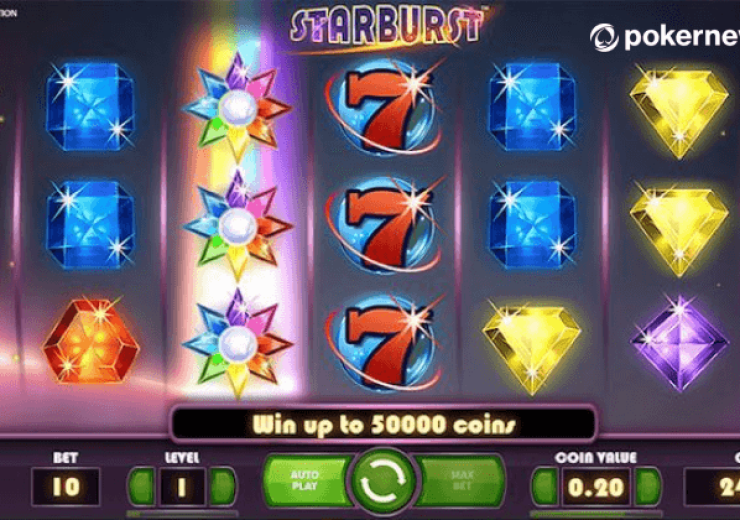Lower the coin value with the left arrow
The image size is (740, 520).
point(545,486)
